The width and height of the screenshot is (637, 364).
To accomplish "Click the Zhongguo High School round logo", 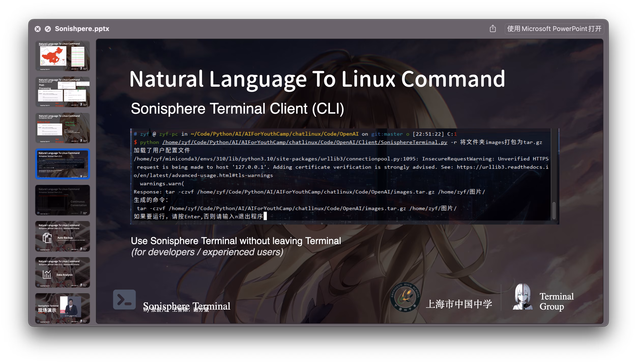I will 405,297.
